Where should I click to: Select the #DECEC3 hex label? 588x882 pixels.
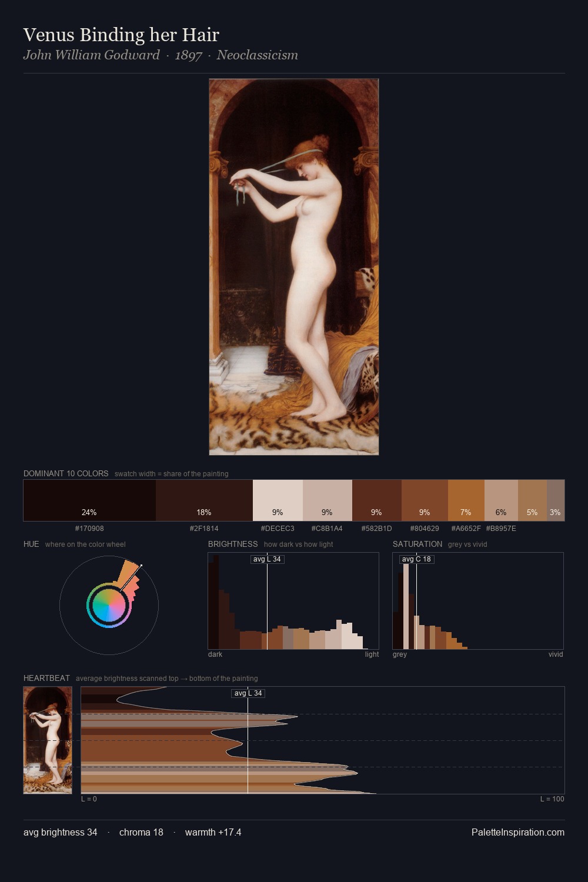pyautogui.click(x=278, y=529)
